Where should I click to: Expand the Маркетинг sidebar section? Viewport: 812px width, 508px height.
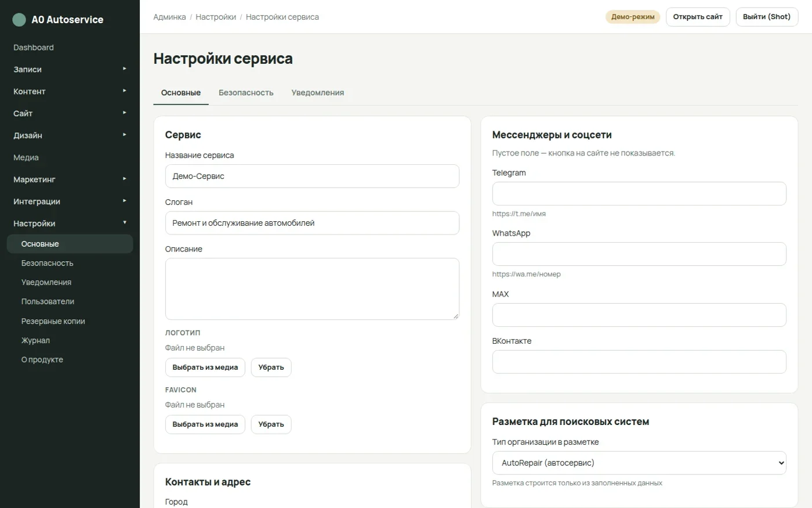70,179
